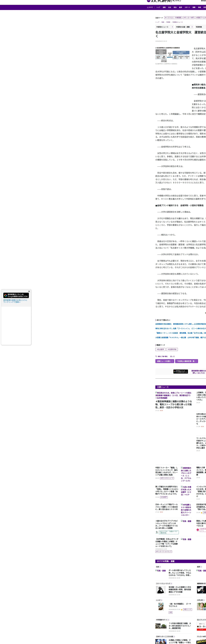This screenshot has height=644, width=206.
Task: Go to the 地域 section in navbar
Action: pos(199,7)
